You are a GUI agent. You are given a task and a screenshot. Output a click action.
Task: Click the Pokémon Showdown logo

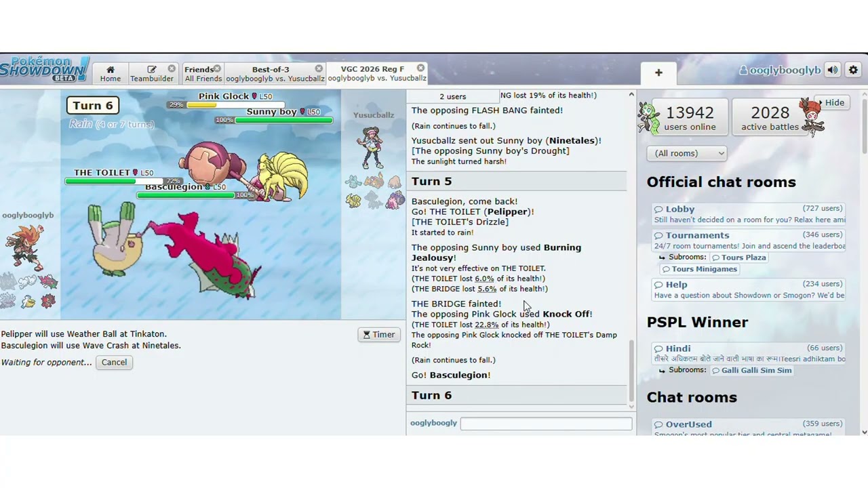click(45, 69)
